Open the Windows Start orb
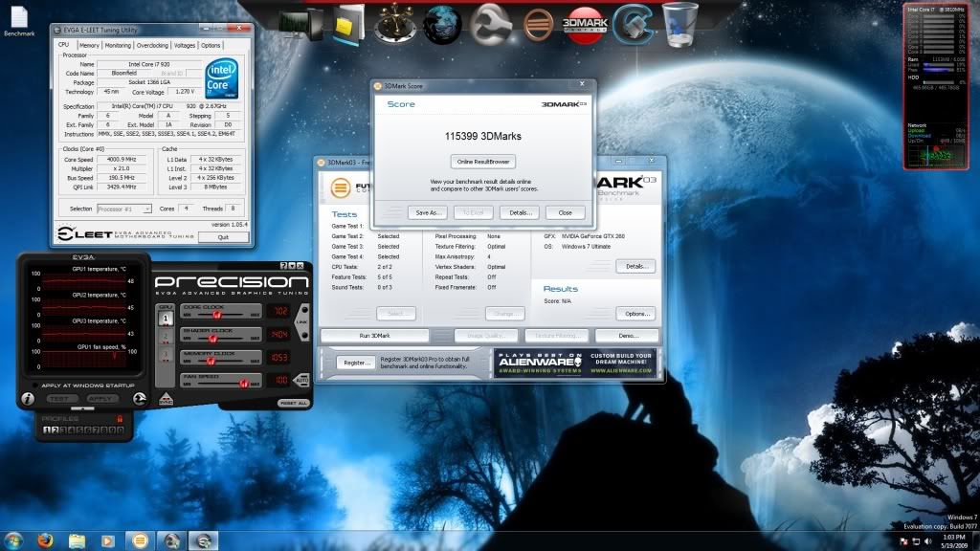 click(x=12, y=540)
